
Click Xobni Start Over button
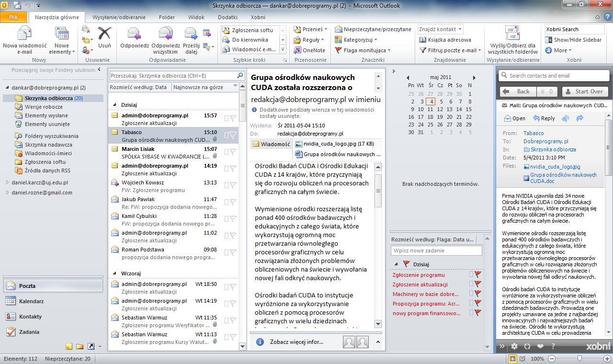point(585,91)
